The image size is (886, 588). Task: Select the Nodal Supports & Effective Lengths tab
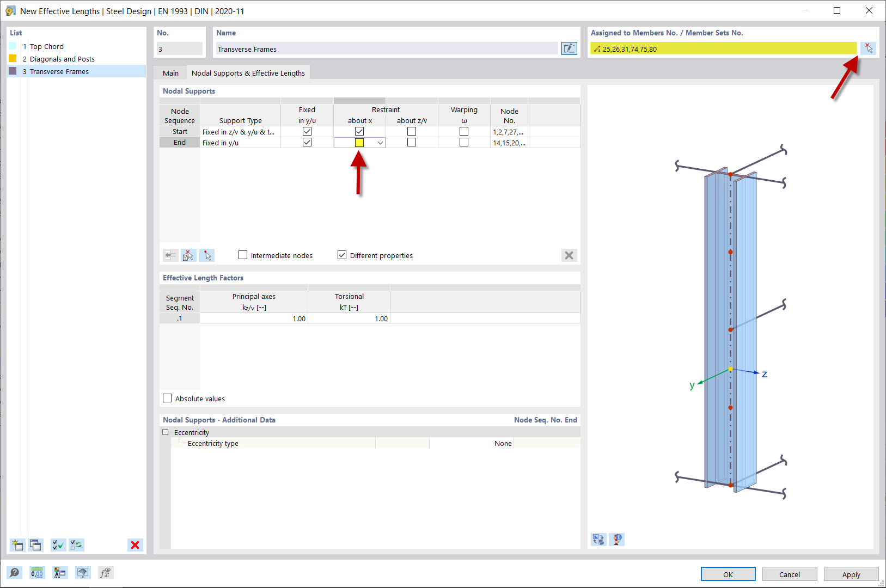(248, 72)
